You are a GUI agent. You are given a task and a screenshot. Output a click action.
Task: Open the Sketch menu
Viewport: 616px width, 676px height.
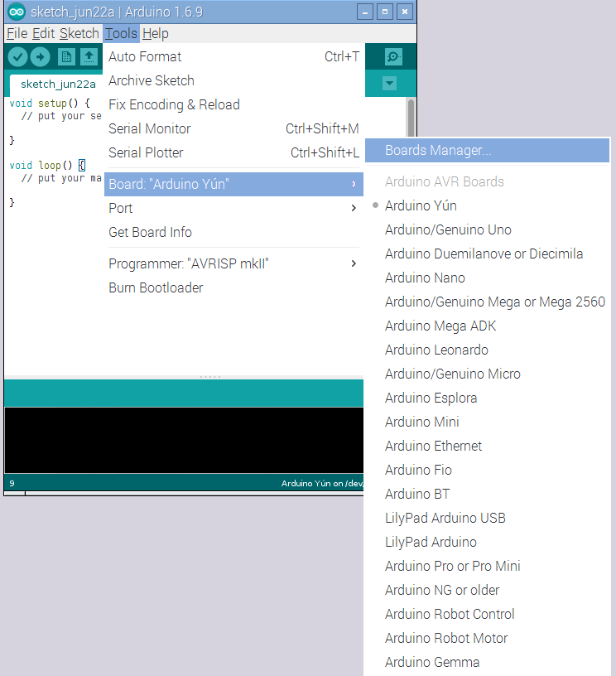pos(79,34)
